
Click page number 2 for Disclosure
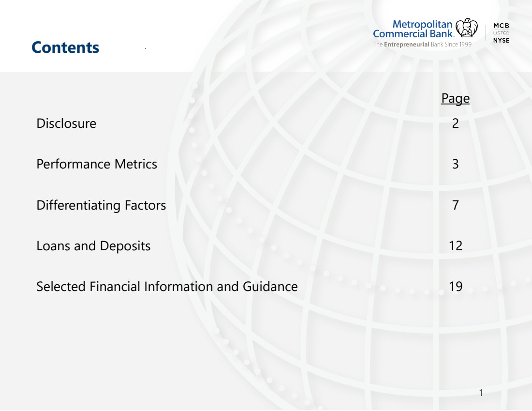coord(455,123)
